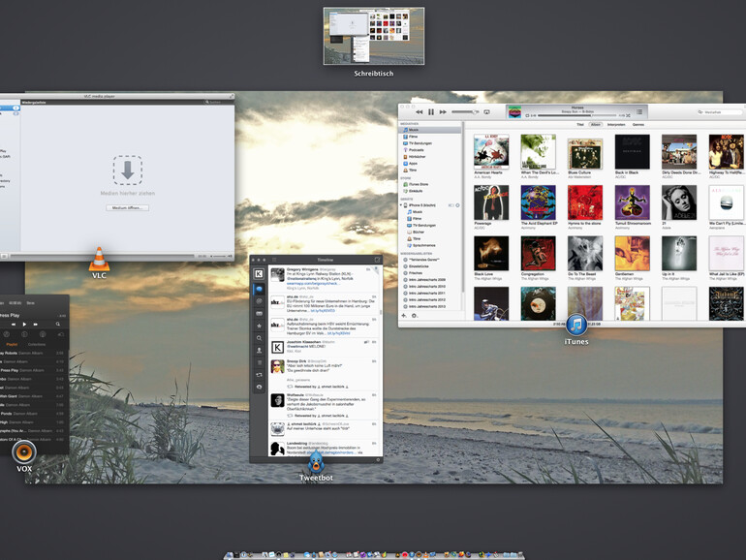Switch to the Interpreten tab in iTunes
This screenshot has width=746, height=560.
[x=617, y=125]
